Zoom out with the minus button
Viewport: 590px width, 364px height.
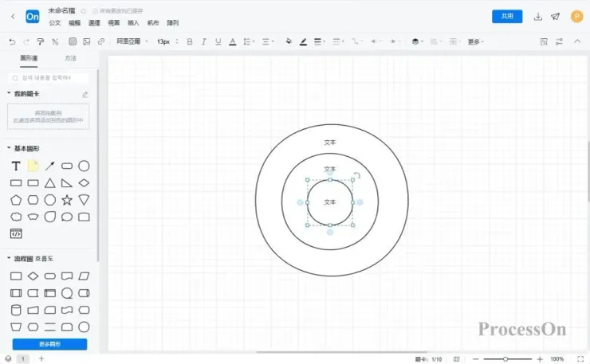476,359
